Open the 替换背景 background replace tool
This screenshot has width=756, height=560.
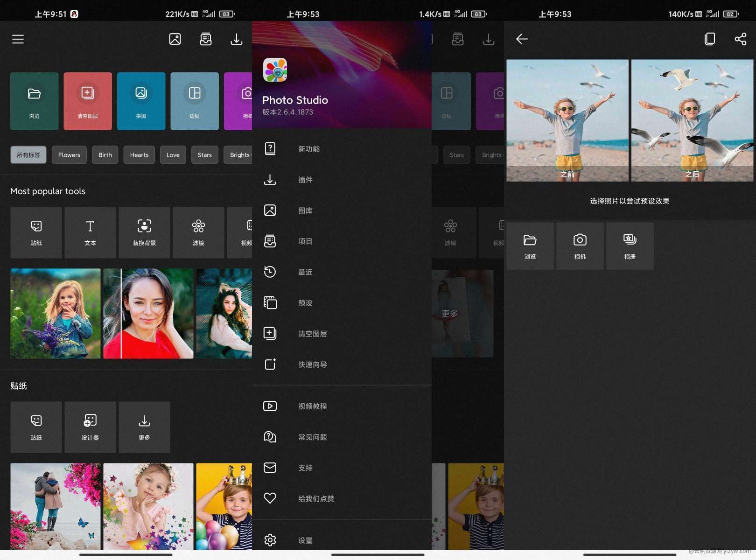pos(144,232)
